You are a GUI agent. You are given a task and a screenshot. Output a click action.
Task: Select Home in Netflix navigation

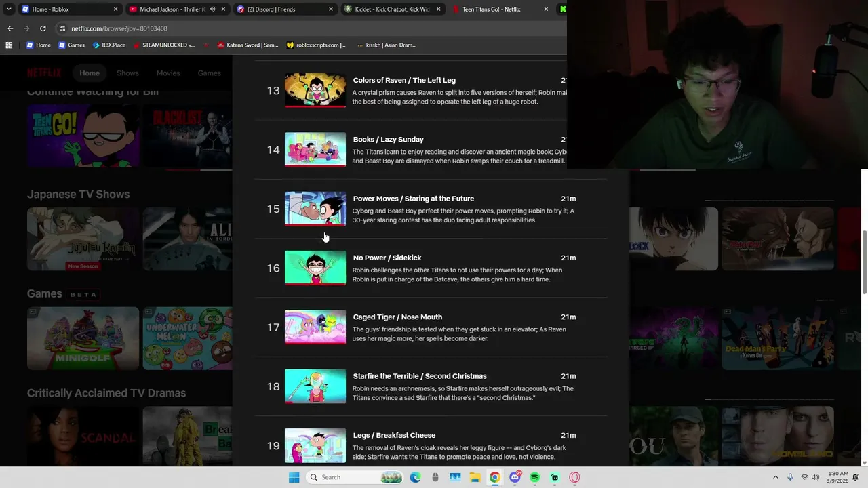click(x=90, y=73)
